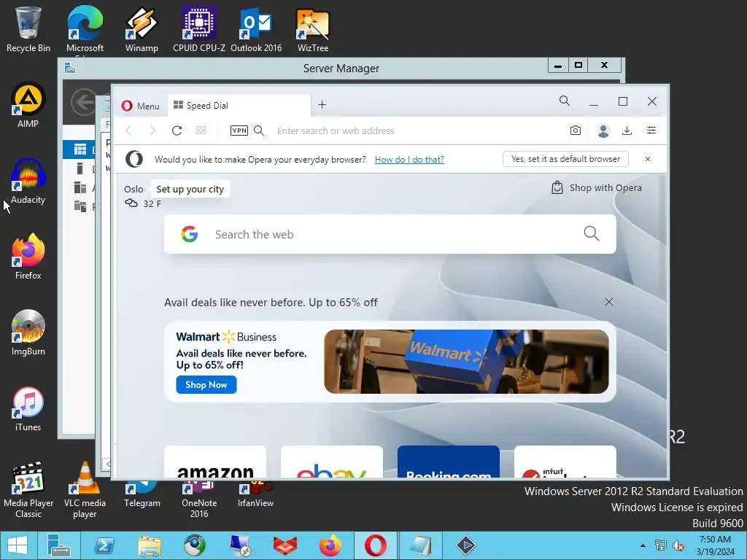This screenshot has height=560, width=747.
Task: Open the Opera Menu button
Action: point(140,106)
